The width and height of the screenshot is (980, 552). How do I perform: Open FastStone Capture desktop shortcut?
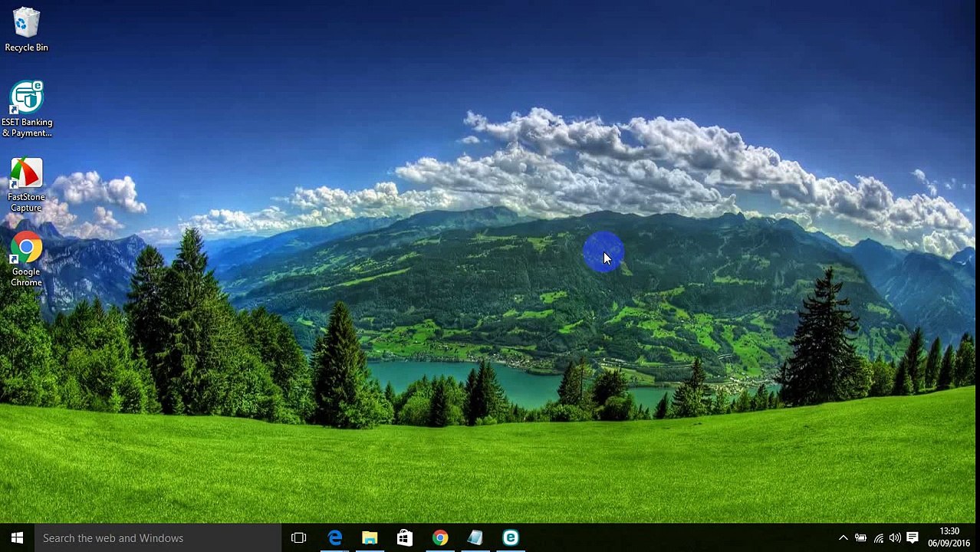coord(26,185)
